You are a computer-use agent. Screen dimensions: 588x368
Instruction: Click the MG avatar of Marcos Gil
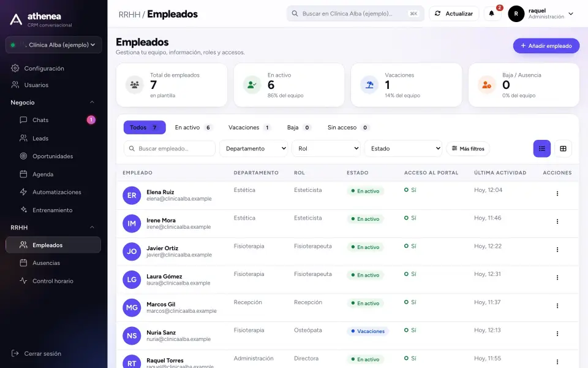132,307
